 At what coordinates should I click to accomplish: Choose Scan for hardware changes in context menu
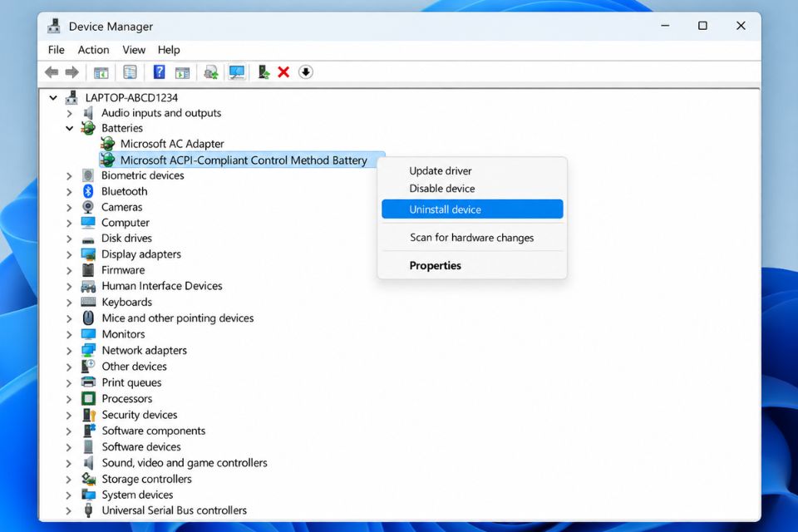coord(472,238)
